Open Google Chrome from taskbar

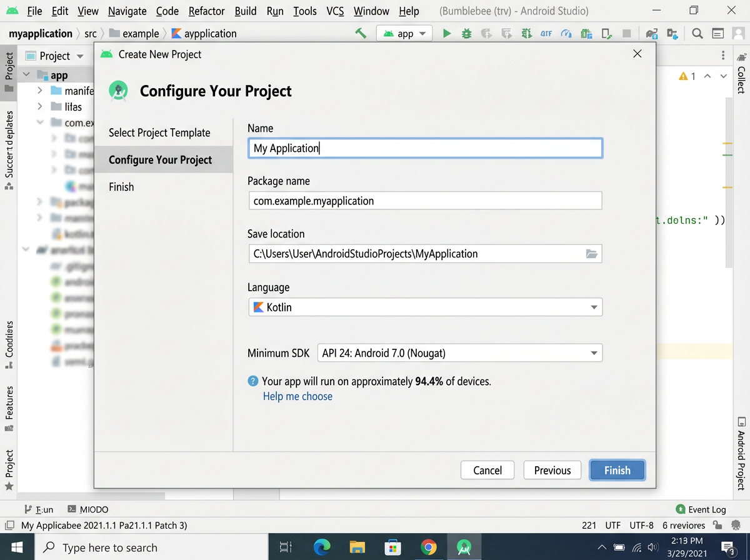coord(428,547)
